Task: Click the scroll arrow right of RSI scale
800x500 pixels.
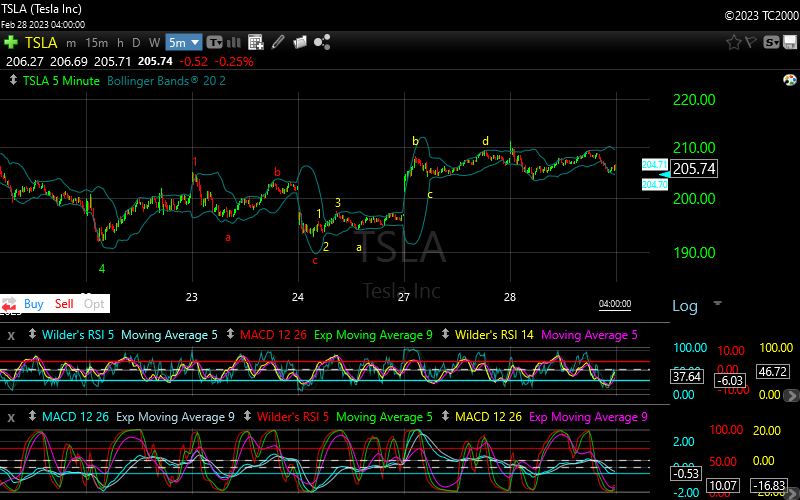Action: [x=792, y=395]
